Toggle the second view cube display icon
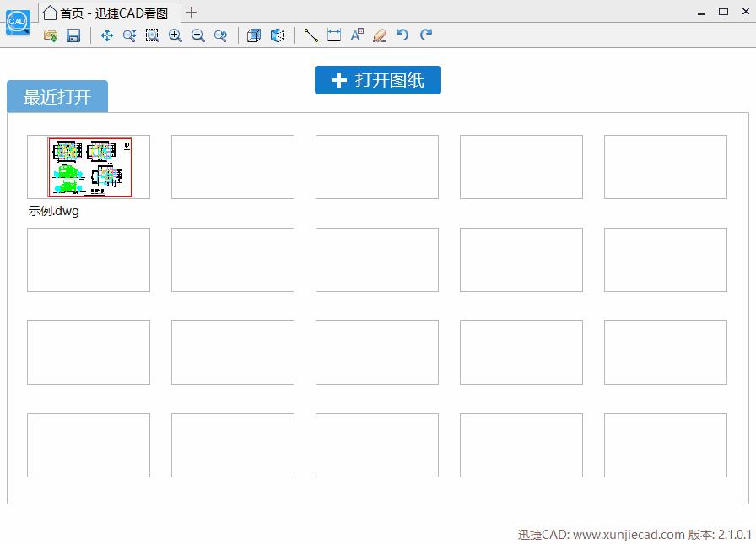The width and height of the screenshot is (756, 544). coord(278,35)
